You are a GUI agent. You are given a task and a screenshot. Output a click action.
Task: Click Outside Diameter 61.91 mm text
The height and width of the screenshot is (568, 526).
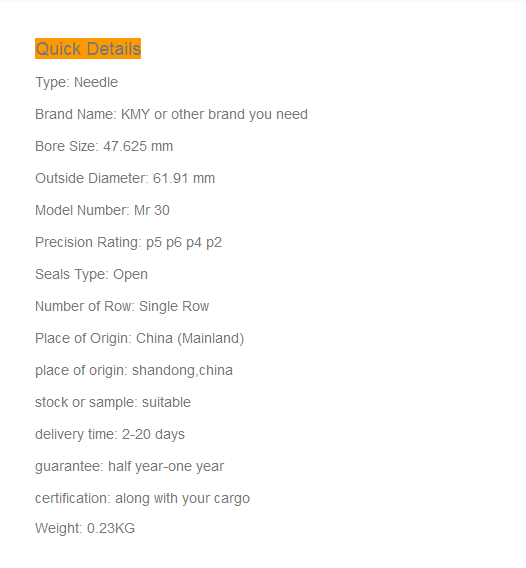125,178
